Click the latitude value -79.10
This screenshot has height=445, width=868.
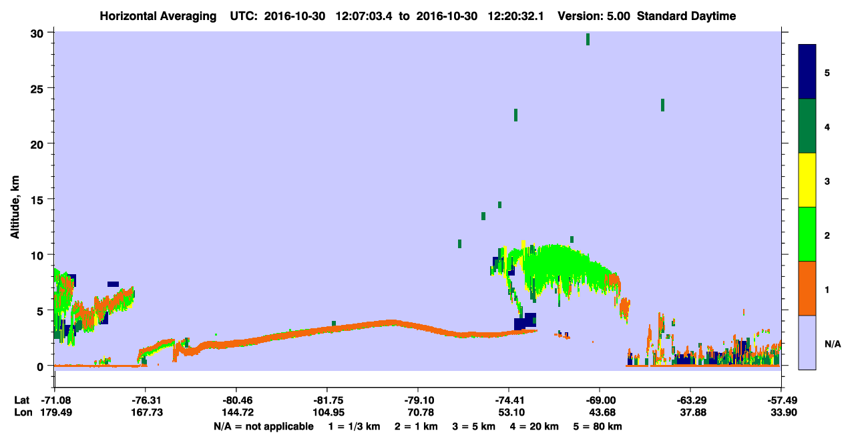[418, 400]
